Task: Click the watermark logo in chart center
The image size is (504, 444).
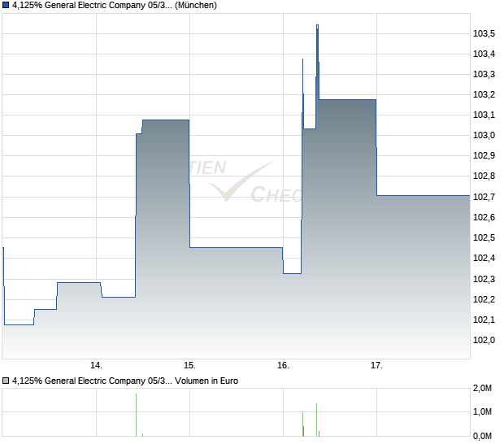Action: [244, 181]
